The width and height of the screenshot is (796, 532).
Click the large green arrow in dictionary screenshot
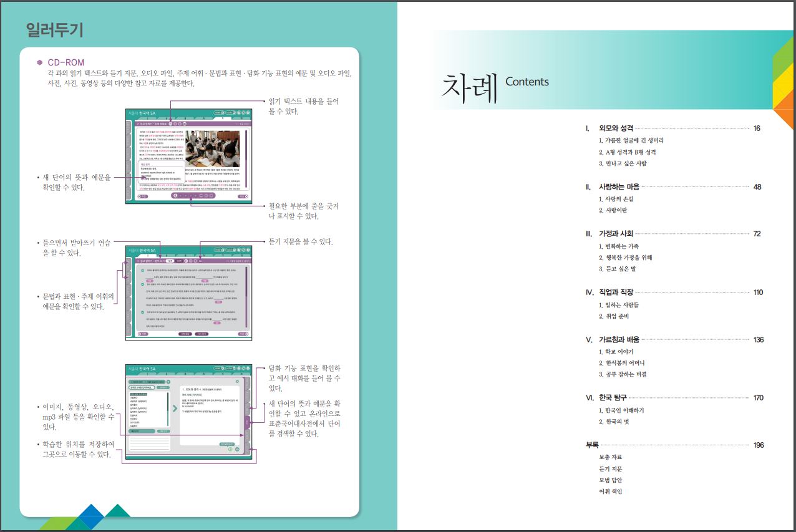[174, 409]
